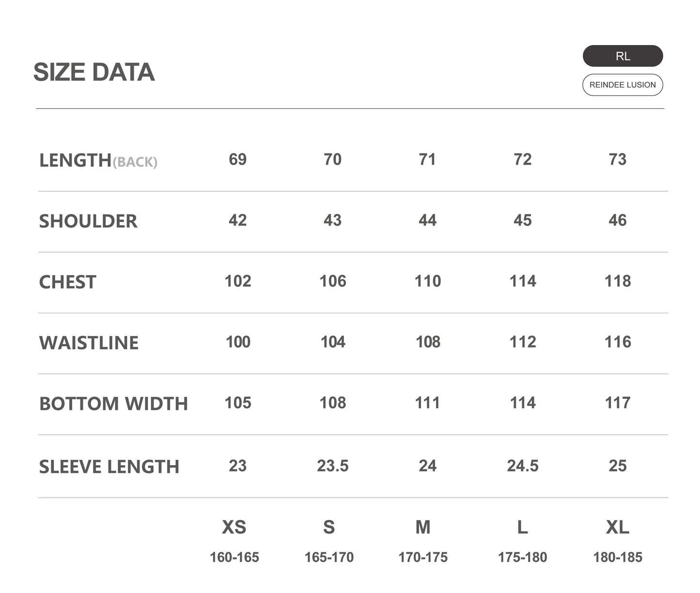Click the LENGTH (BACK) row label

coord(98,160)
